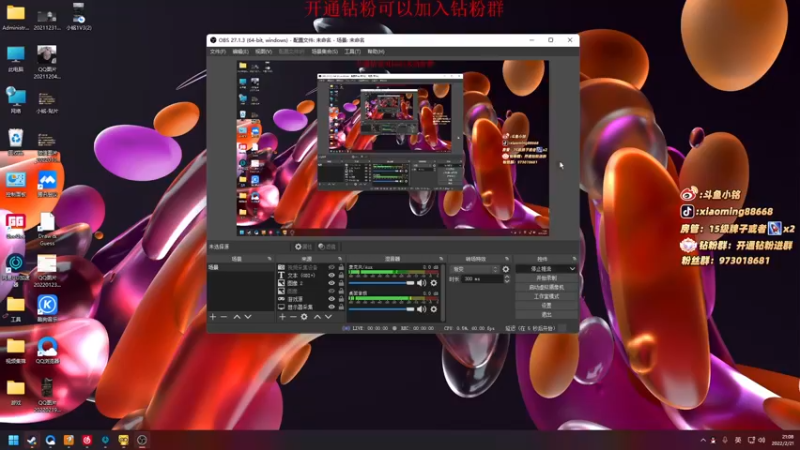
Task: Open the 工具(T) menu
Action: pyautogui.click(x=353, y=52)
